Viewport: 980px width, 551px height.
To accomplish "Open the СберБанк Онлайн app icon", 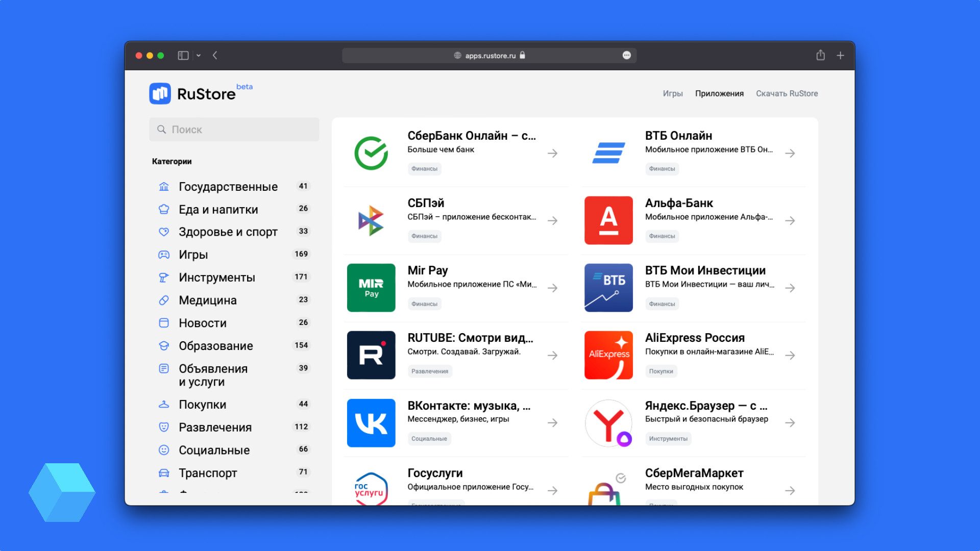I will 371,153.
